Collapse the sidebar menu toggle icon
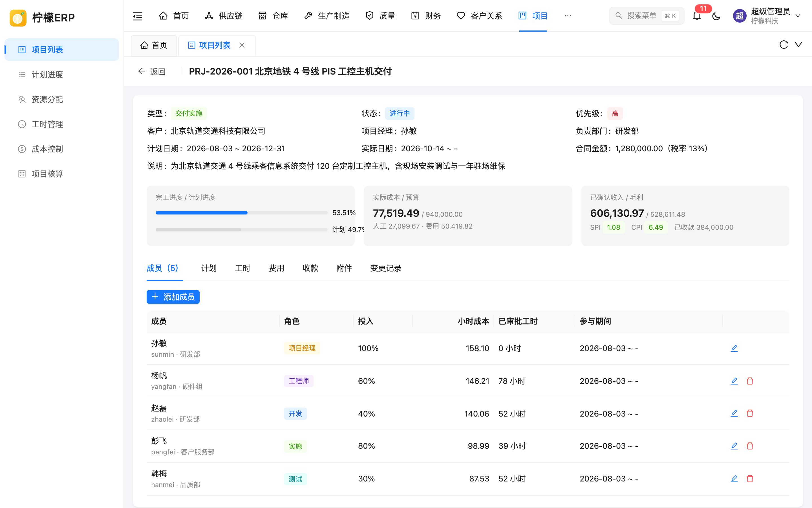812x508 pixels. 138,16
